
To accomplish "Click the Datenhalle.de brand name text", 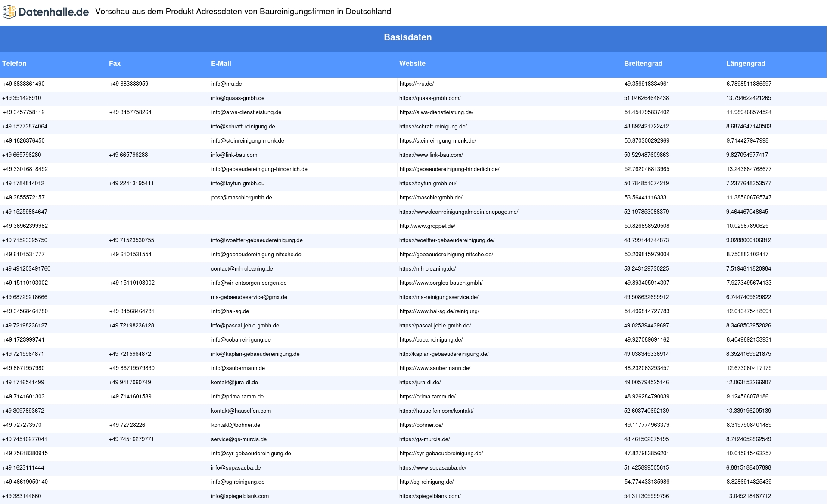I will coord(53,12).
